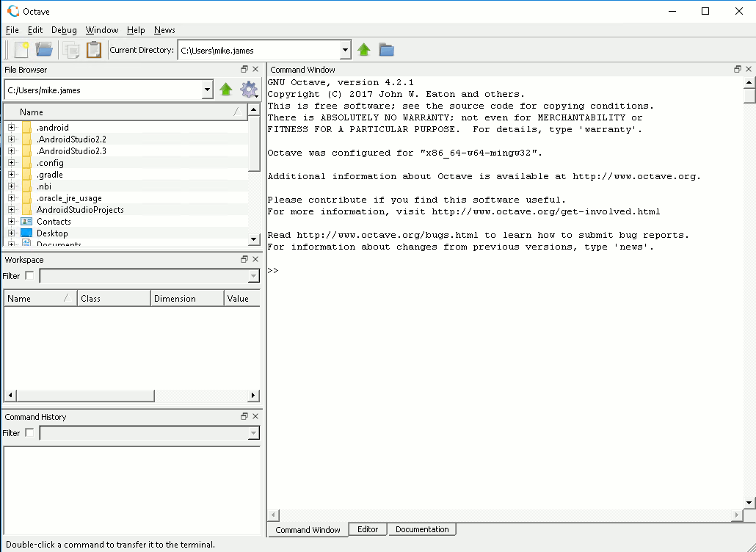This screenshot has width=756, height=552.
Task: Select the .config folder row
Action: tap(126, 163)
